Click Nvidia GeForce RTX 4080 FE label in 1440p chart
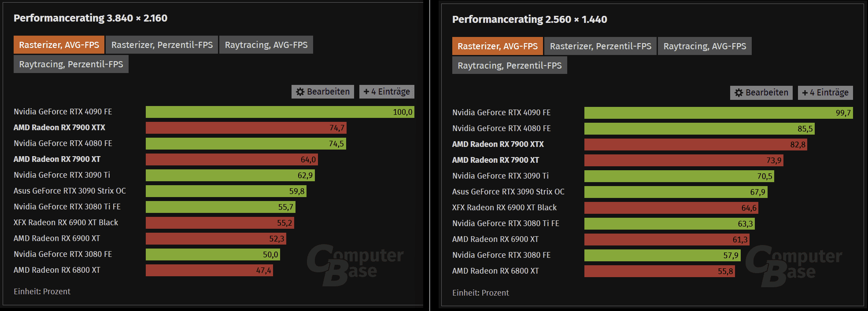 501,128
